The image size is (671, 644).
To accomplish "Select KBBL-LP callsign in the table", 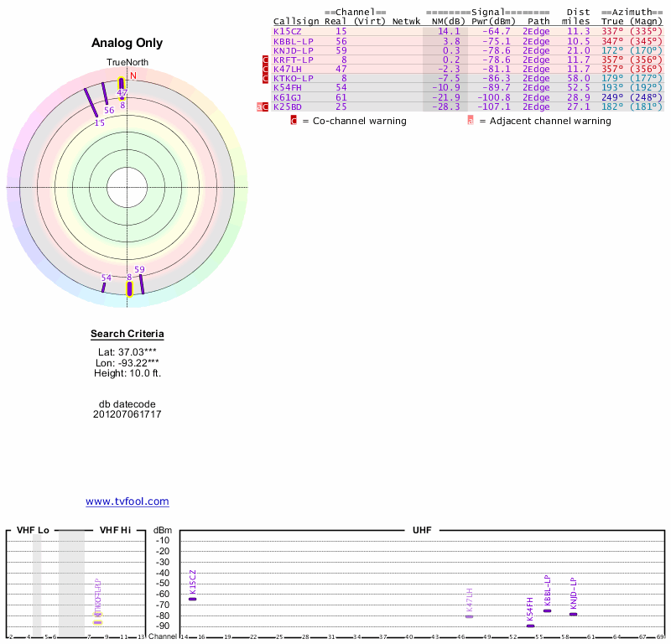I will tap(293, 41).
